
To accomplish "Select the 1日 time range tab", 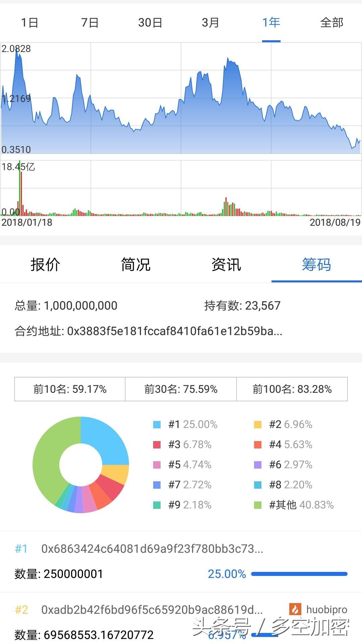I will point(30,22).
